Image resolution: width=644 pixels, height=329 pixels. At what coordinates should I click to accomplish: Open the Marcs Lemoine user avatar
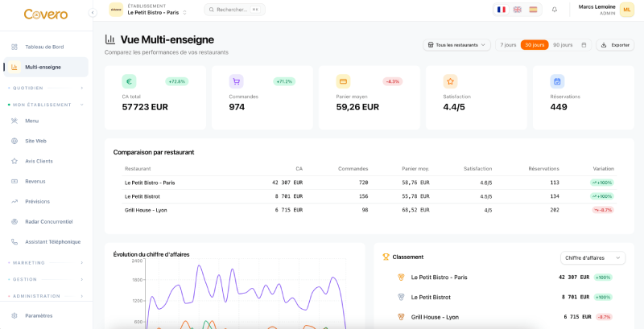point(626,10)
